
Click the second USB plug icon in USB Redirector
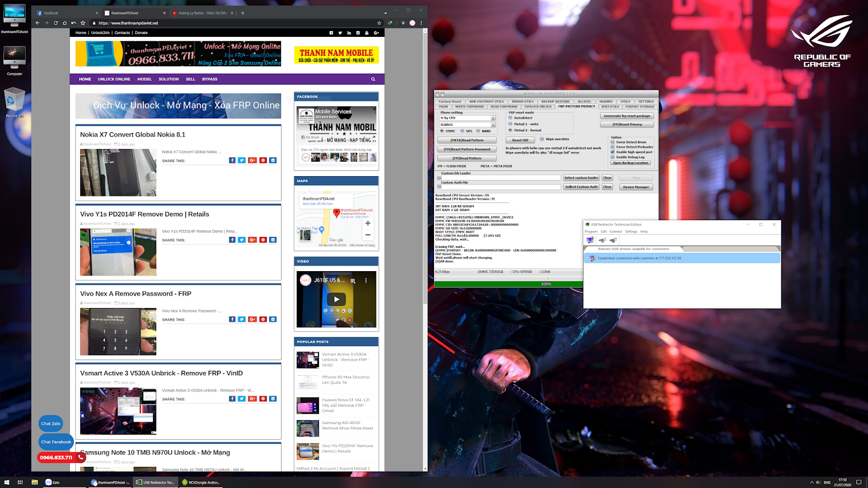613,240
